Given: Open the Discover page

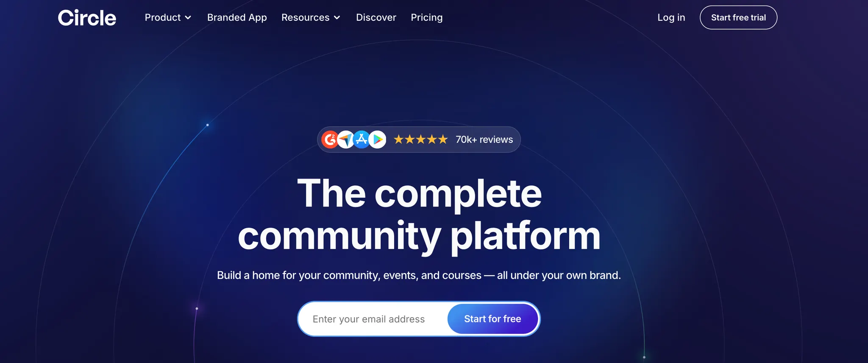Looking at the screenshot, I should coord(376,17).
